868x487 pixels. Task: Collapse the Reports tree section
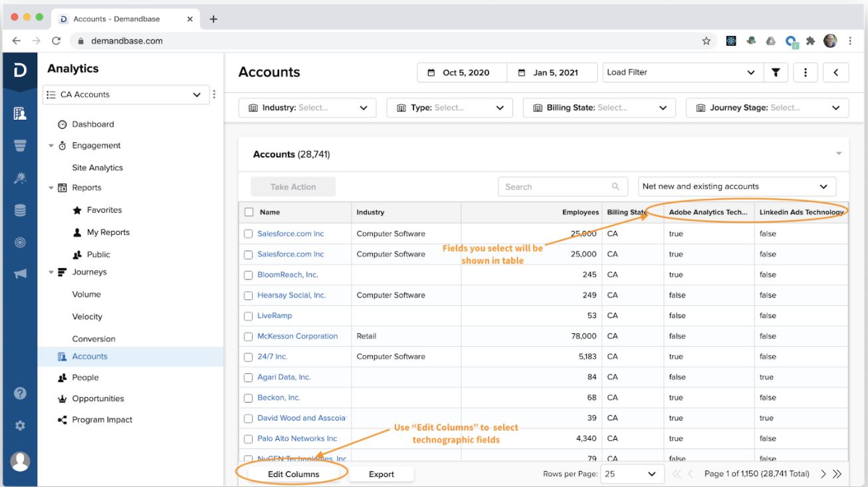[51, 188]
